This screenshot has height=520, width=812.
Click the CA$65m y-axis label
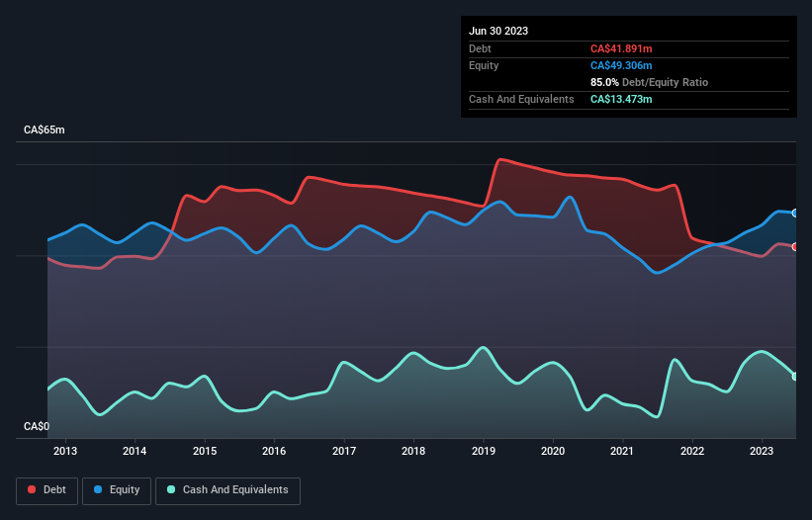tap(45, 130)
